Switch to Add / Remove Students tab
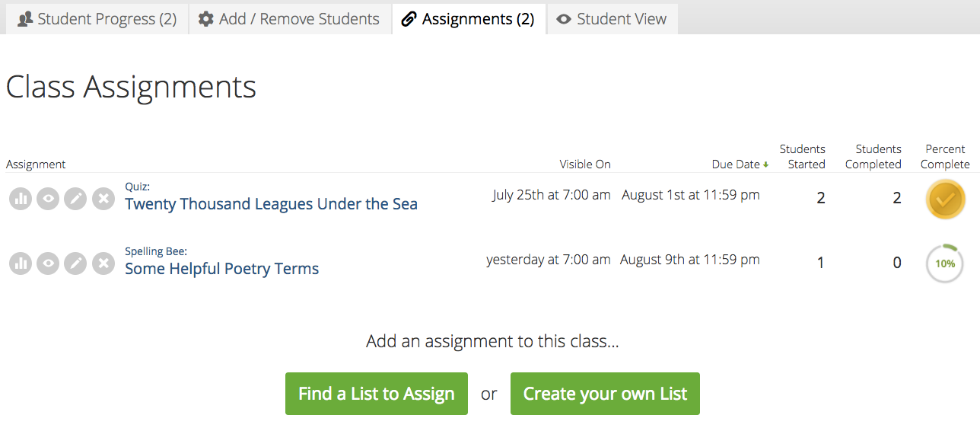The image size is (980, 431). pyautogui.click(x=289, y=19)
